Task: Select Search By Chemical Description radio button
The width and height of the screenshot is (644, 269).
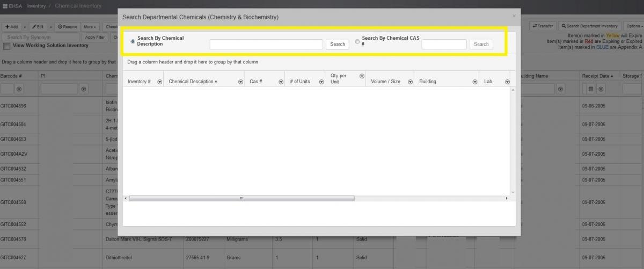Action: 133,41
